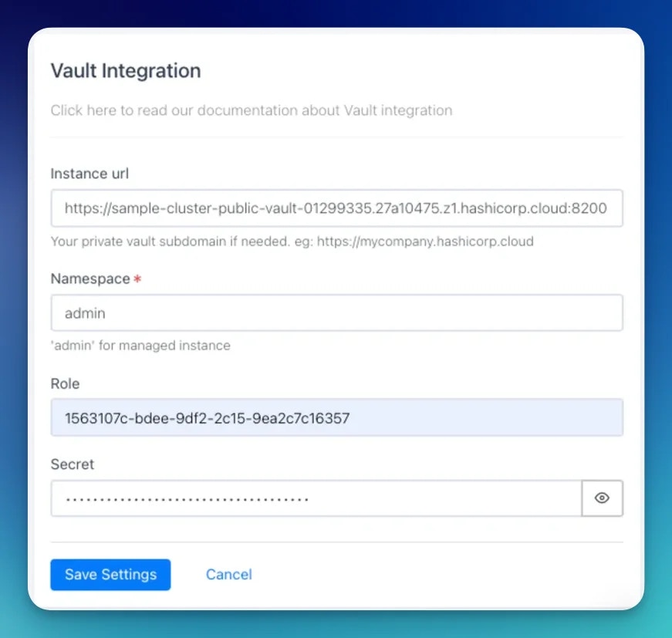The height and width of the screenshot is (638, 672).
Task: Focus the Instance url input field
Action: click(x=337, y=208)
